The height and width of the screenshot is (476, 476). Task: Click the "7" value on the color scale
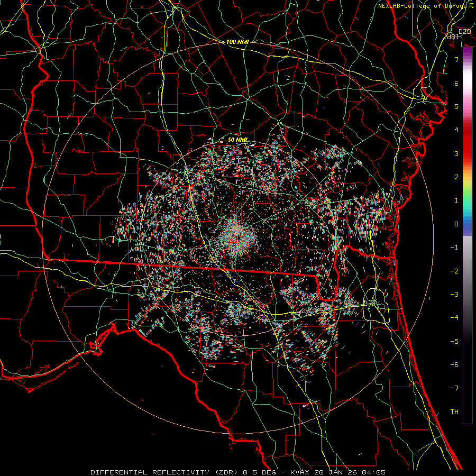(456, 59)
